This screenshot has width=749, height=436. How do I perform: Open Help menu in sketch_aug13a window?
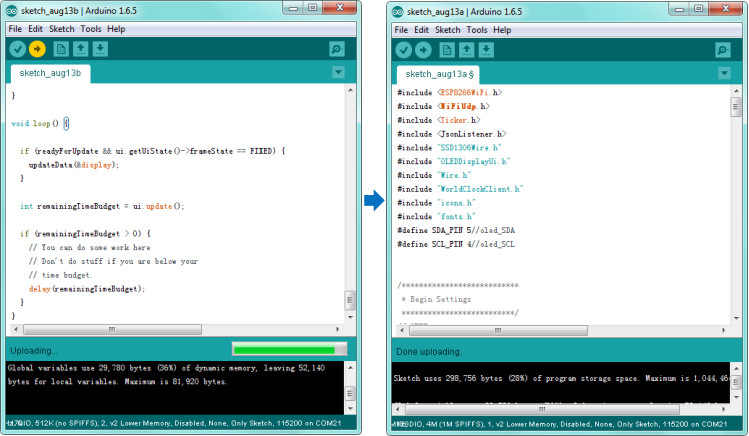pyautogui.click(x=502, y=30)
